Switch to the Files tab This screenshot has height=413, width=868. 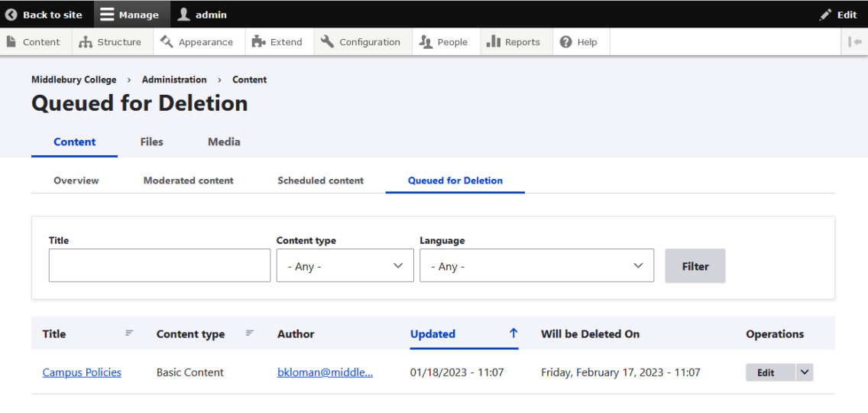point(152,142)
